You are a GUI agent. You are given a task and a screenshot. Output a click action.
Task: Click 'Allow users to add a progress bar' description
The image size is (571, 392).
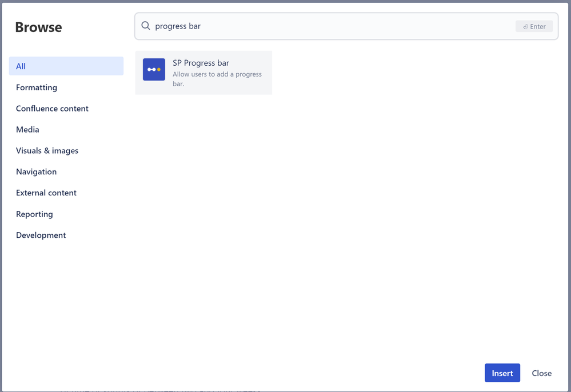pos(217,79)
